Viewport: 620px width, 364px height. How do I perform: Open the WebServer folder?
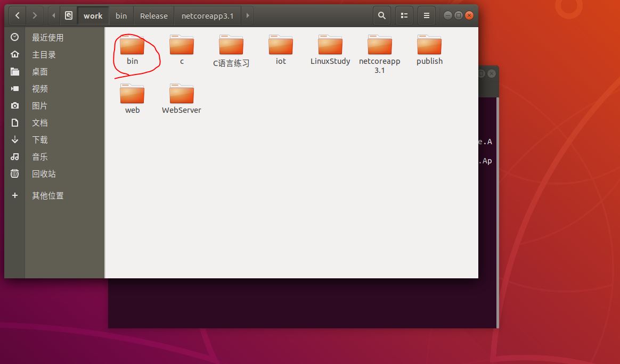point(181,95)
